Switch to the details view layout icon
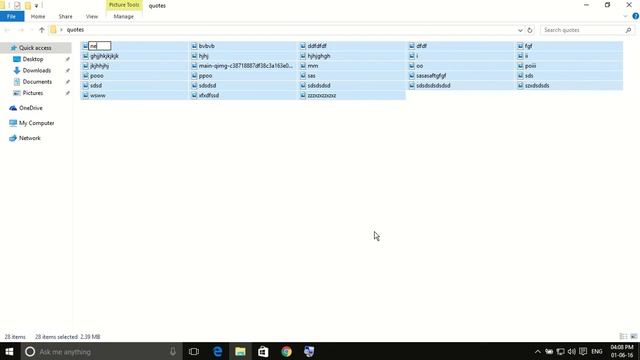Viewport: 640px width, 360px height. (x=623, y=336)
